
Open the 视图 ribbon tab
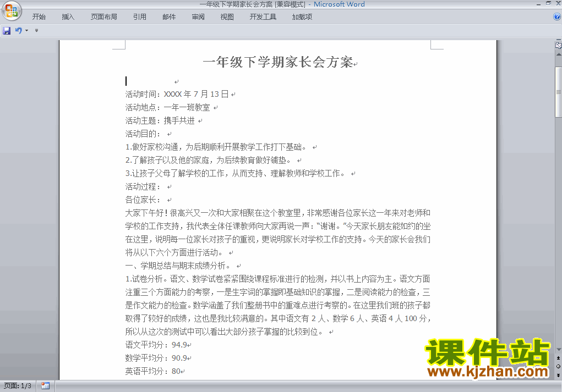[227, 17]
